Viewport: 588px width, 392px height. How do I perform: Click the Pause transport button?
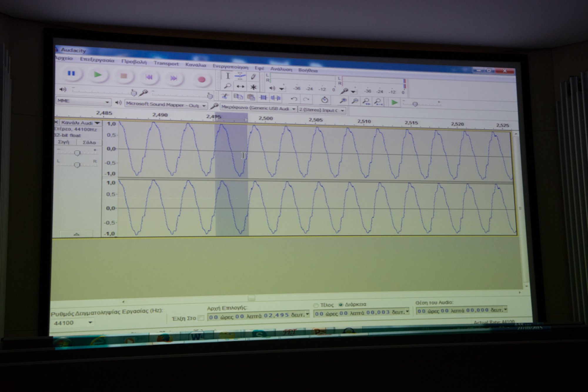tap(71, 73)
